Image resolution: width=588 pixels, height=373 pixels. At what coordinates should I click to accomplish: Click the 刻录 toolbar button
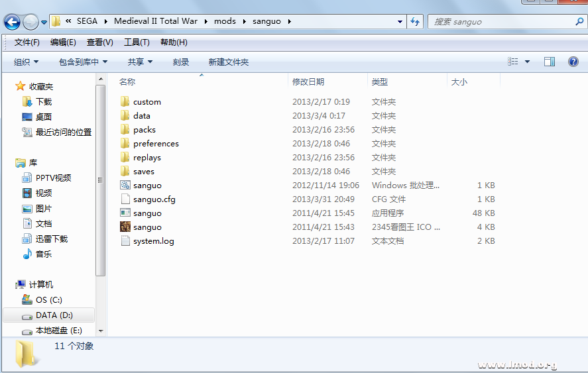(x=181, y=62)
